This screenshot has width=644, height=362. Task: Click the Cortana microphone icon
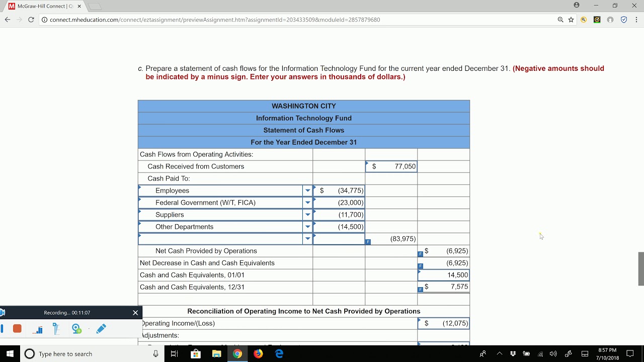point(156,354)
